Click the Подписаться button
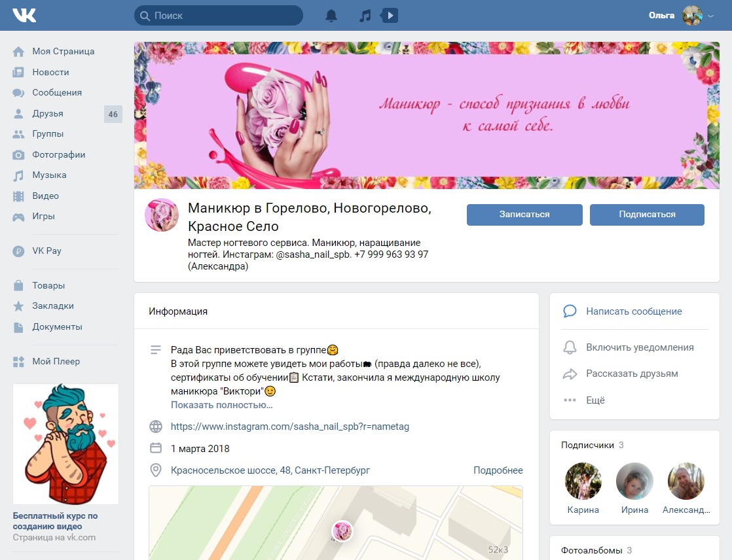Viewport: 732px width, 560px height. coord(647,215)
